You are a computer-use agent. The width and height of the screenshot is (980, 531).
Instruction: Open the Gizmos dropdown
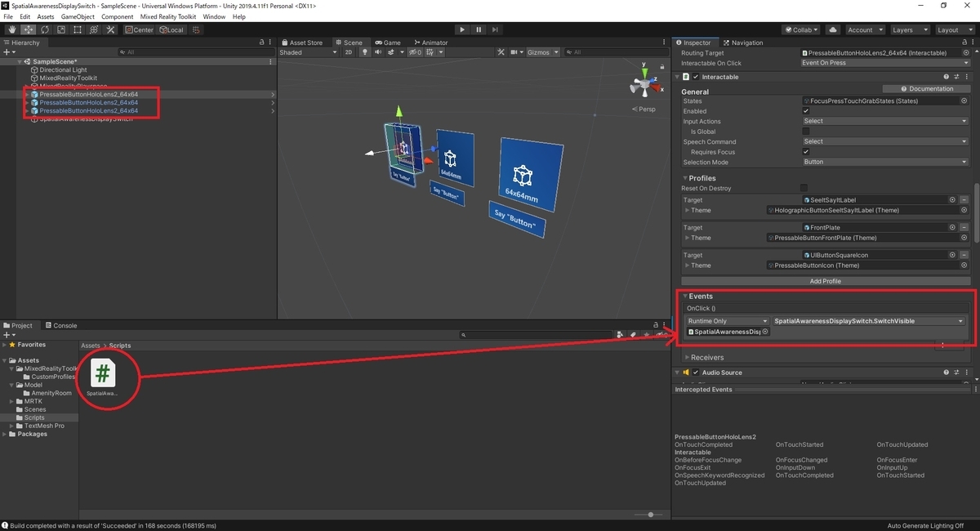click(x=543, y=52)
